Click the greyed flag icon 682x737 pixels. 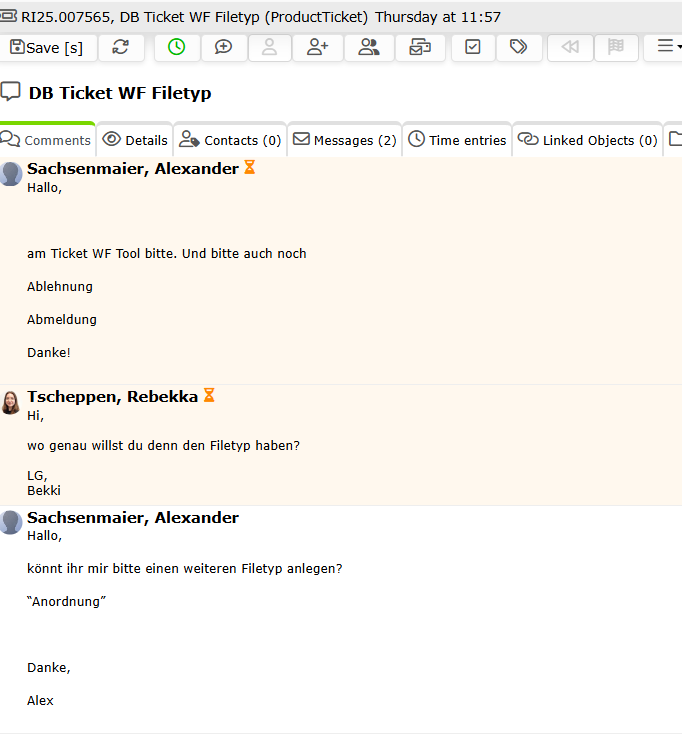[616, 47]
